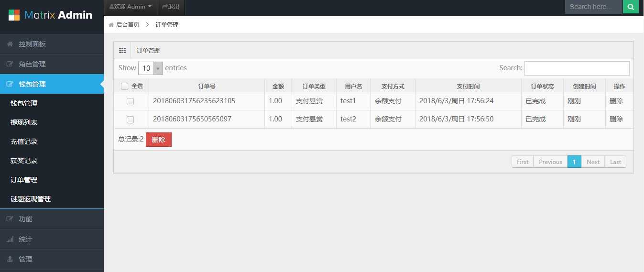This screenshot has height=272, width=644.
Task: Click the Matrix Admin colorful logo
Action: click(14, 15)
